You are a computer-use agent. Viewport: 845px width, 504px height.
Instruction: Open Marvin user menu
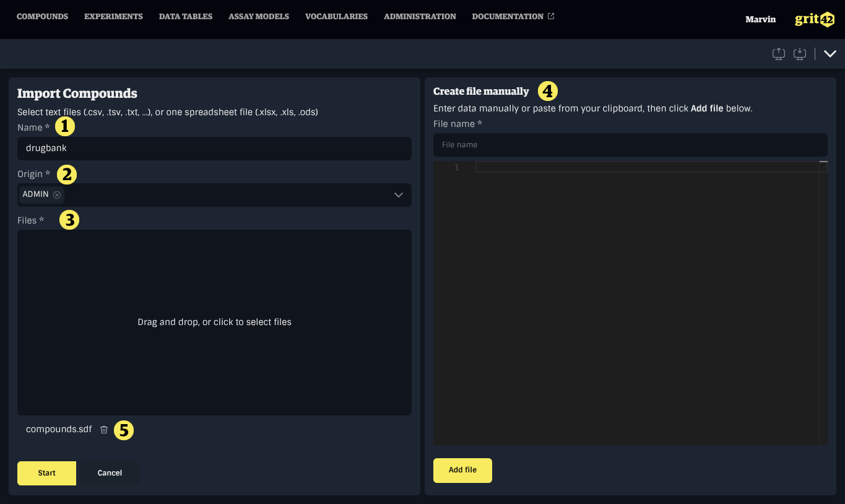click(x=760, y=19)
